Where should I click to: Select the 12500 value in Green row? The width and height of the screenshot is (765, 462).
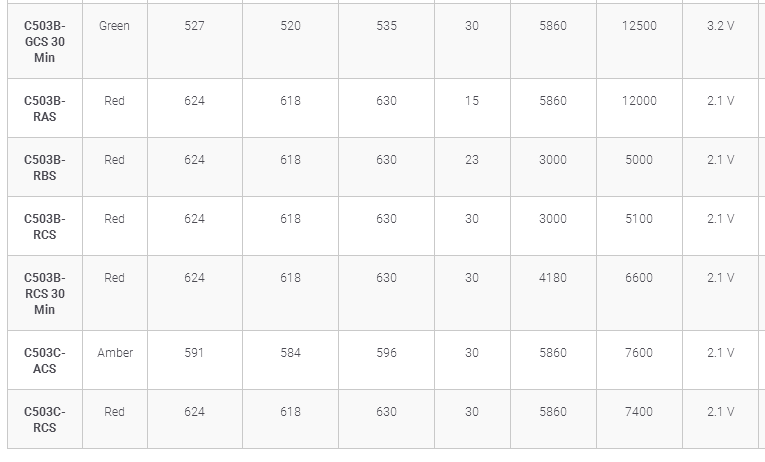tap(639, 25)
